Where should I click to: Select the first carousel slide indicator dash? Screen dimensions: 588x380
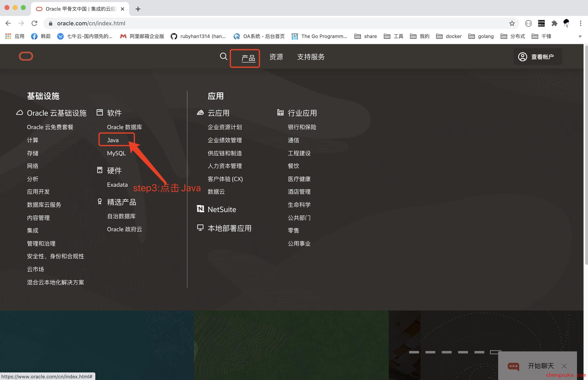pos(414,352)
